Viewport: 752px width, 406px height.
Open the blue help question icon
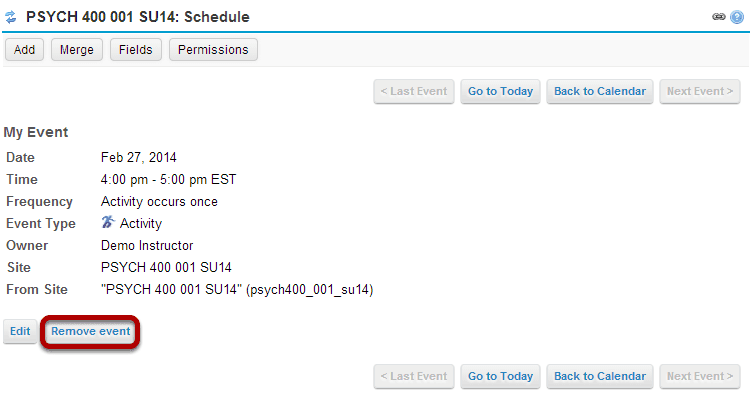(x=737, y=17)
